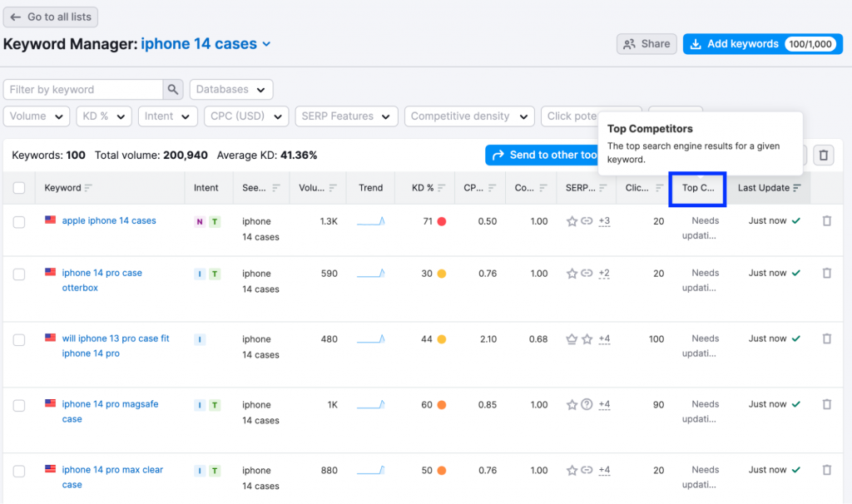Click crown SERP icon in 'will iphone 13' row

pos(572,339)
